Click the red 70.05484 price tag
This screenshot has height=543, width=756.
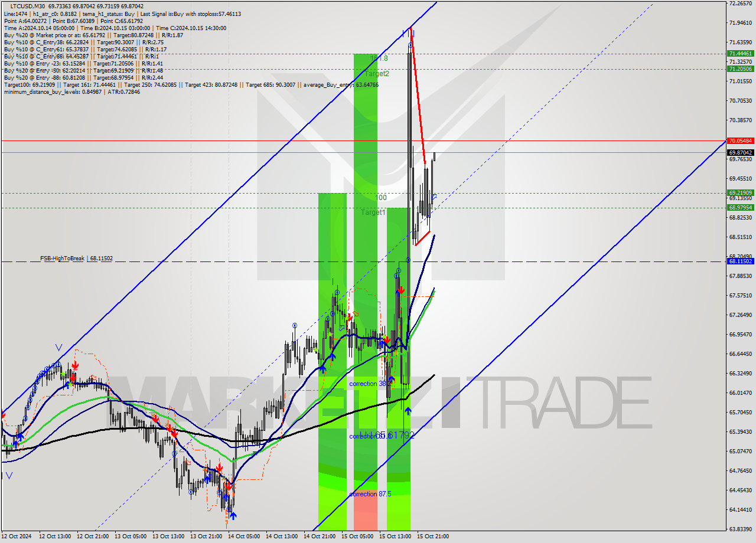pyautogui.click(x=741, y=141)
